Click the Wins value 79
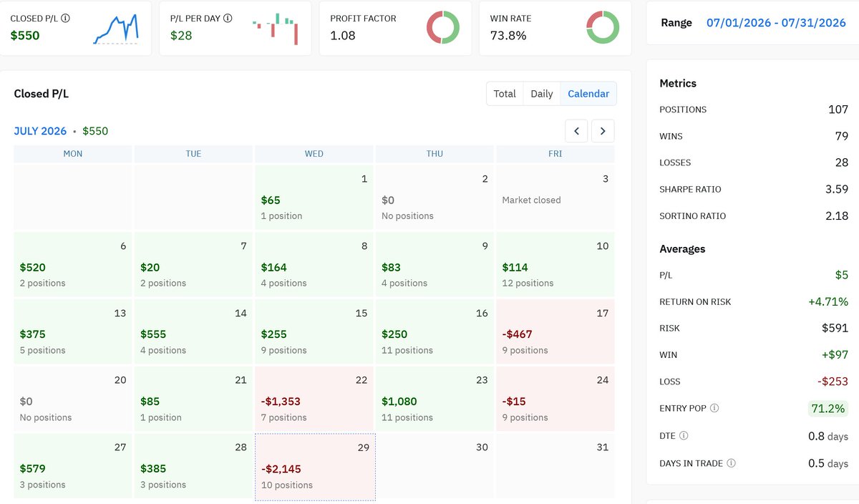This screenshot has height=504, width=859. click(x=841, y=136)
